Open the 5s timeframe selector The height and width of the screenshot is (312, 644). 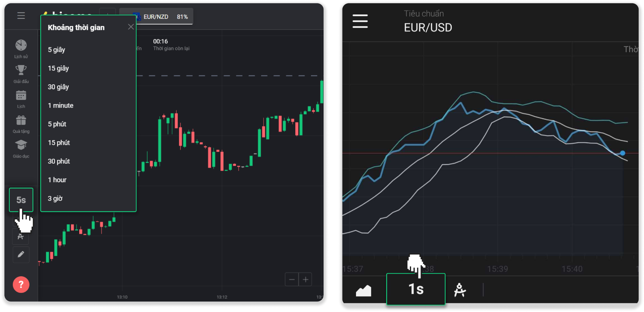pos(21,200)
